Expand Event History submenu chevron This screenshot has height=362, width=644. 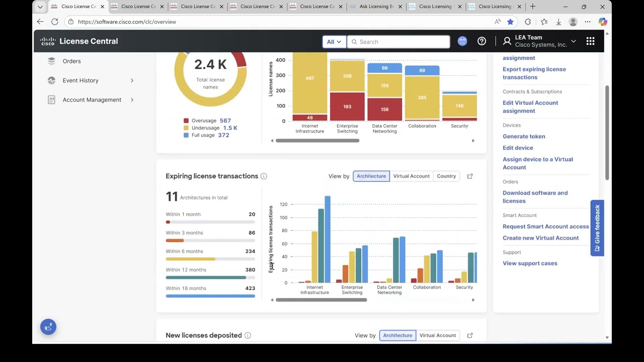coord(132,80)
